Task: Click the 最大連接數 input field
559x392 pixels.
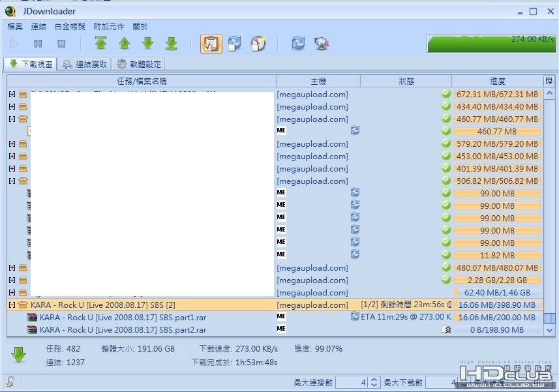Action: pyautogui.click(x=352, y=382)
